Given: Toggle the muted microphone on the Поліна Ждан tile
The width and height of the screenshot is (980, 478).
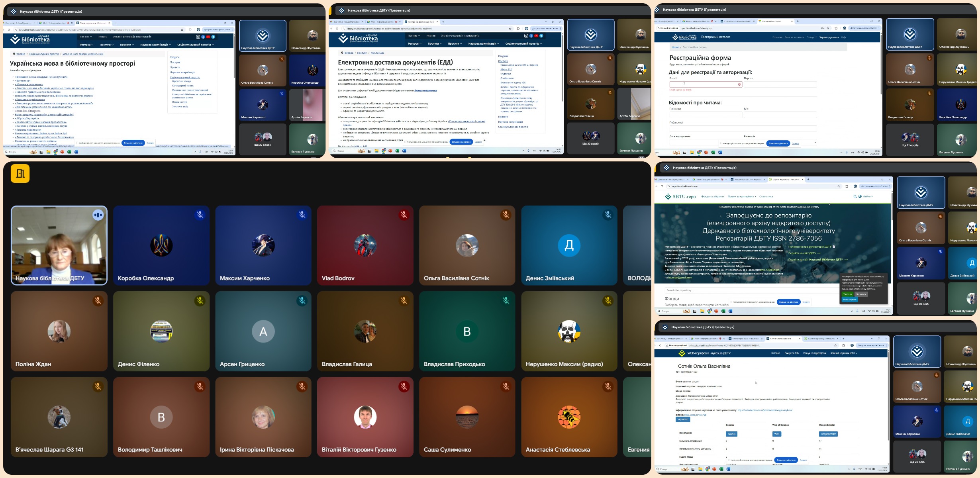Looking at the screenshot, I should click(x=98, y=301).
